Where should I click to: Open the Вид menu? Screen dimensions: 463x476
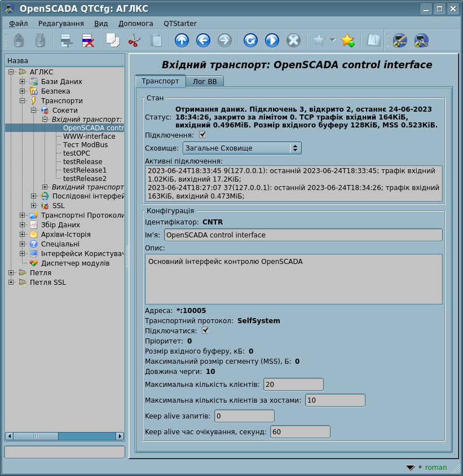(x=101, y=23)
